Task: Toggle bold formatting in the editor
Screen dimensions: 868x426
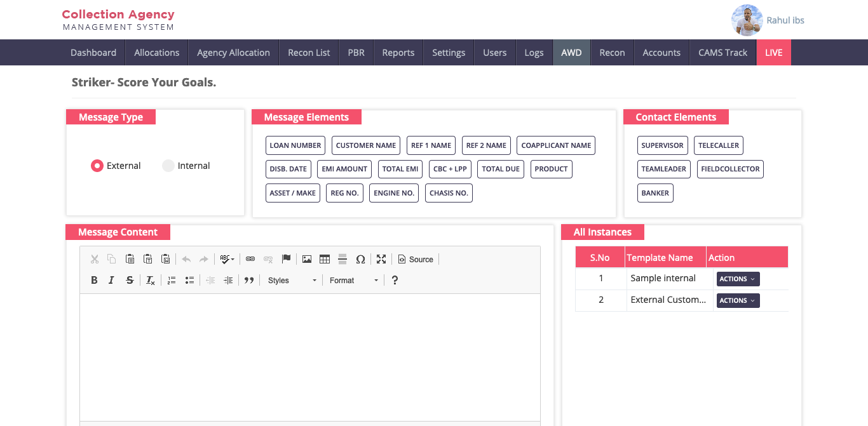Action: 94,280
